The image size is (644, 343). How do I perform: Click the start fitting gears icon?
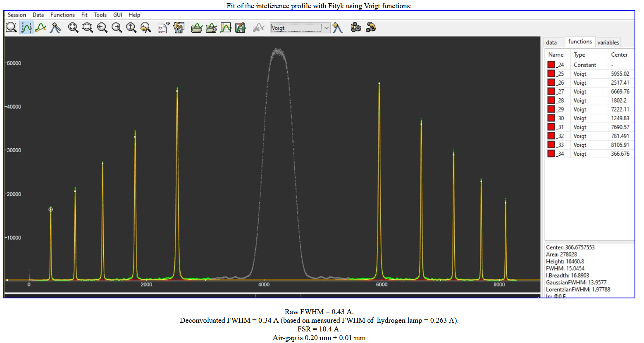pos(355,28)
